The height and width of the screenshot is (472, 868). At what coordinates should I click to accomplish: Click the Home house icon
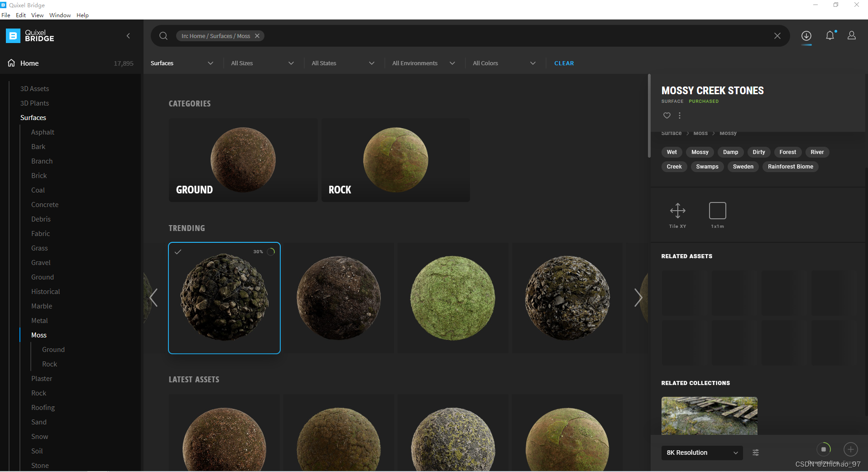(11, 63)
